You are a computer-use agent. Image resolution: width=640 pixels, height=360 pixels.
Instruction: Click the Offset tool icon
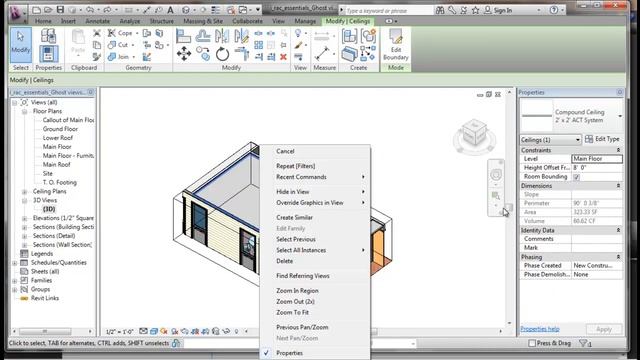(x=202, y=36)
